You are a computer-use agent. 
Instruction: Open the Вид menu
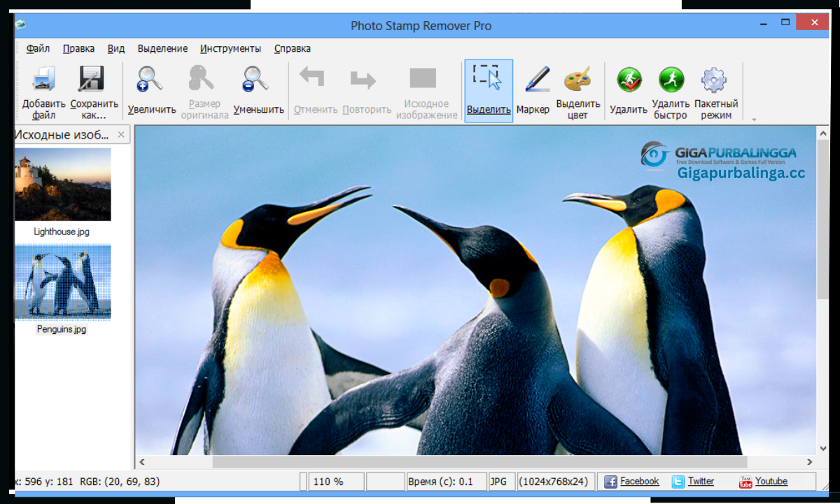(x=116, y=49)
